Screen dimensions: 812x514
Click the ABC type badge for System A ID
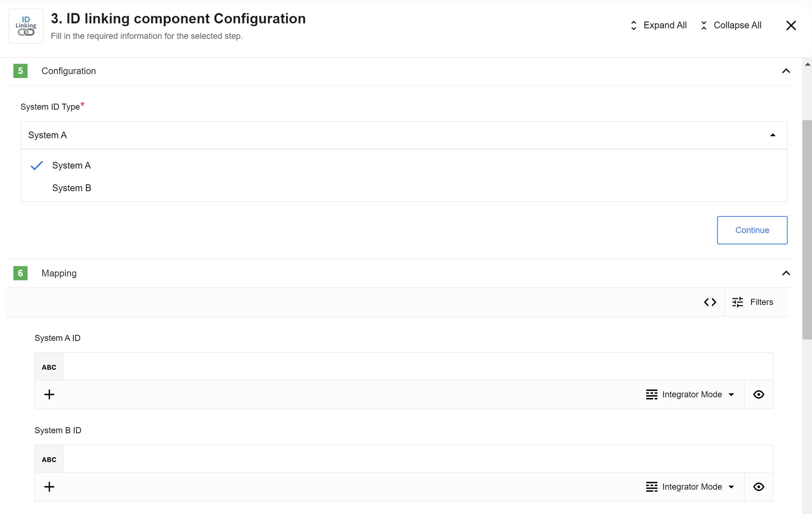(x=49, y=367)
